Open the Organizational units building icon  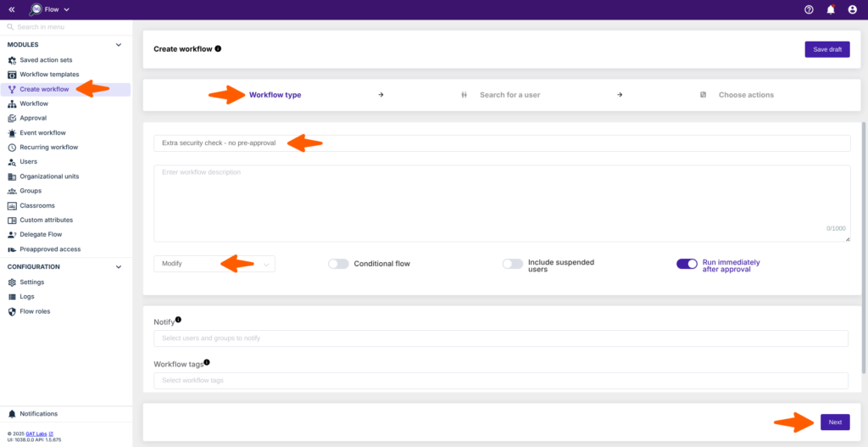point(12,176)
